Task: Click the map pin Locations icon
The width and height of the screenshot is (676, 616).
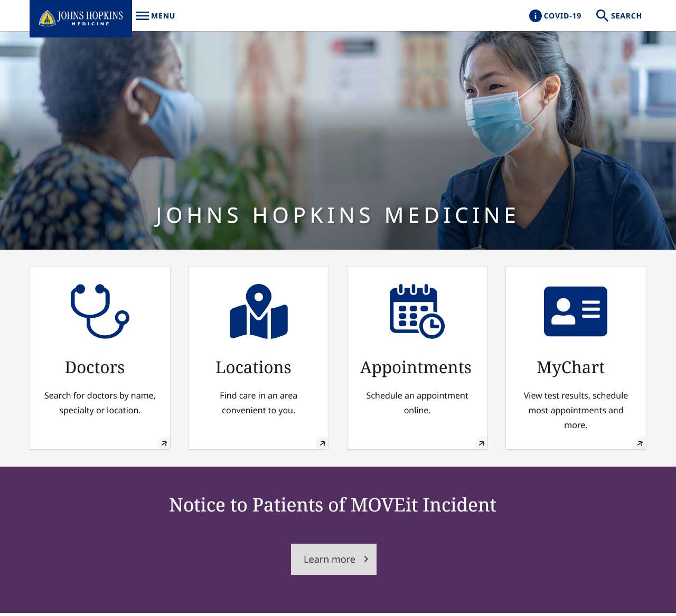Action: tap(259, 311)
